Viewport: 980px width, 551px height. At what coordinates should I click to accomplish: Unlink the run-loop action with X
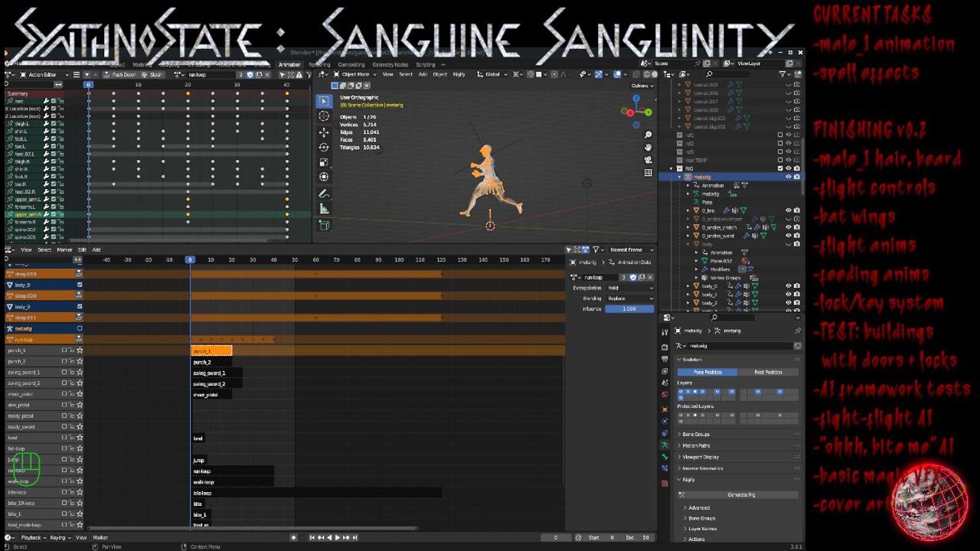(x=267, y=74)
